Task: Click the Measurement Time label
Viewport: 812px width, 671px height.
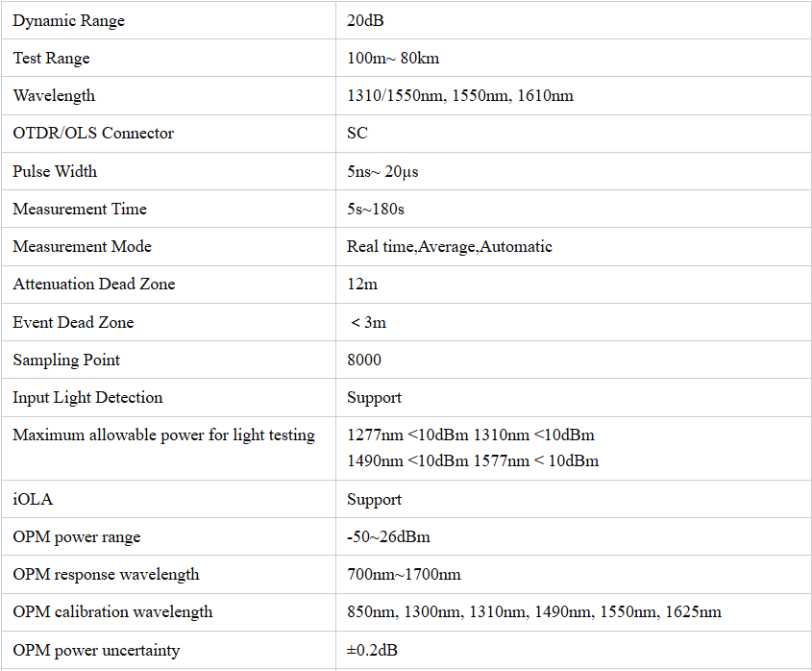Action: click(80, 209)
